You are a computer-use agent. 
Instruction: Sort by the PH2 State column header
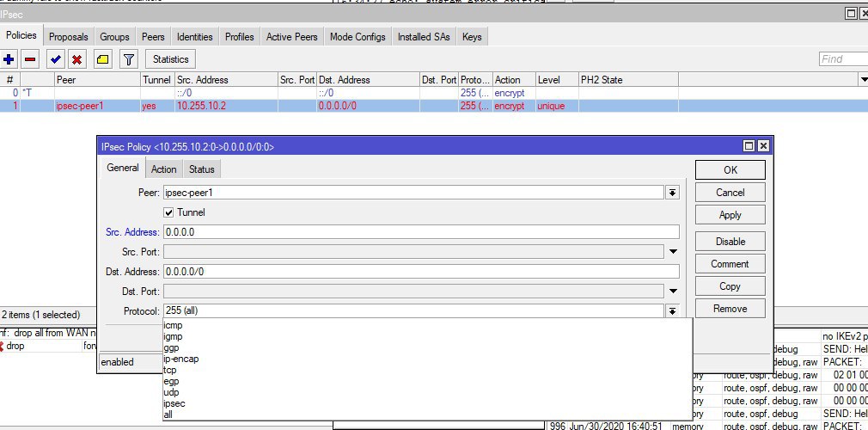[628, 80]
